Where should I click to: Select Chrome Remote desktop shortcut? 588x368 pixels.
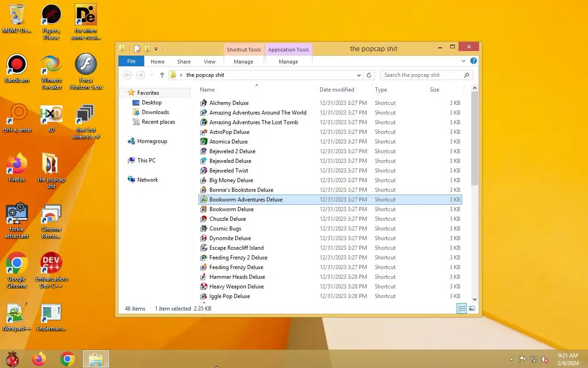coord(51,221)
